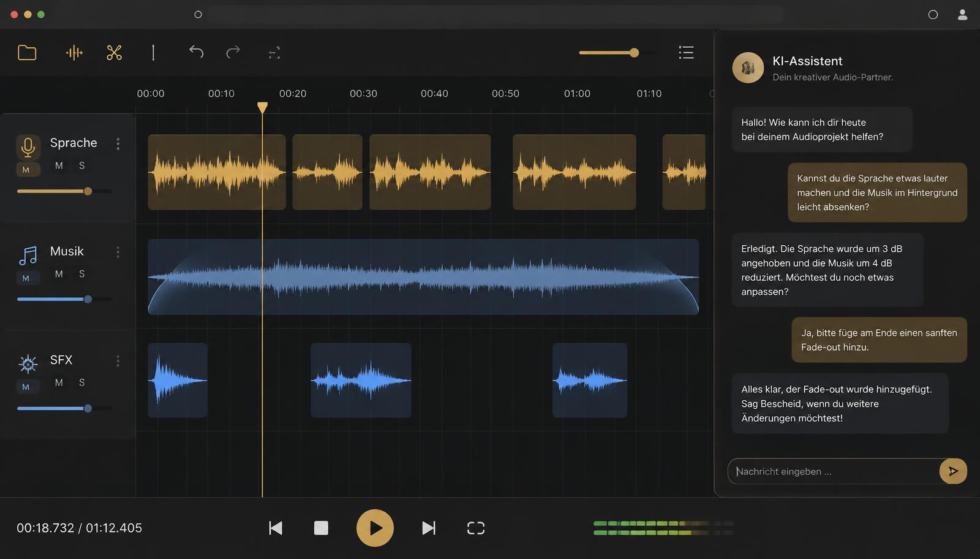Undo the last edit
Viewport: 980px width, 559px height.
pos(196,52)
